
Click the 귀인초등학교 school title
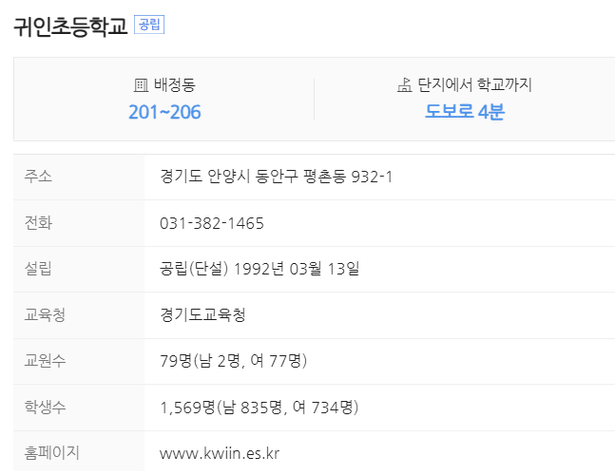(71, 26)
